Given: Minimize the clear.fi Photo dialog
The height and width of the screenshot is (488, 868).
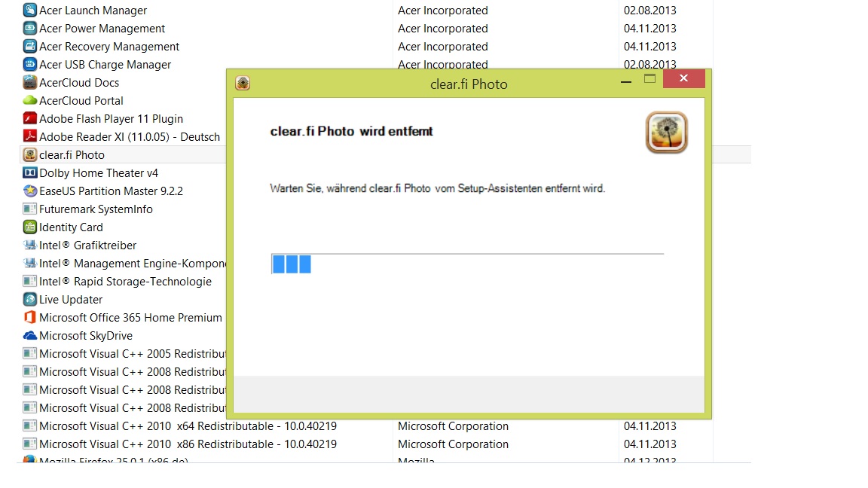Looking at the screenshot, I should coord(626,81).
